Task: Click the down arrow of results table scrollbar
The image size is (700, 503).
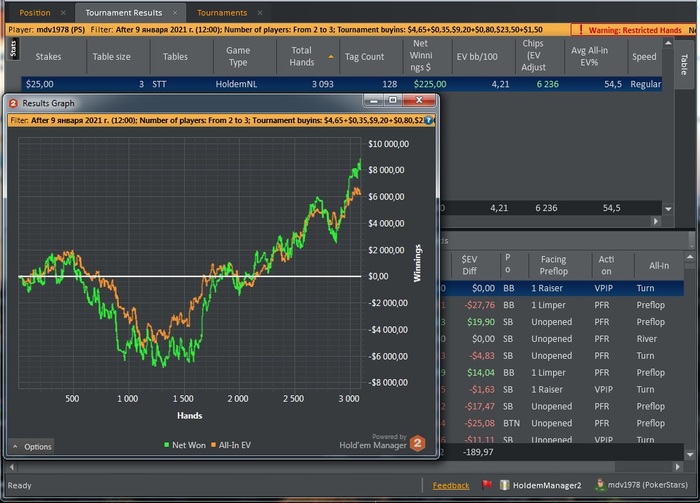Action: click(668, 208)
